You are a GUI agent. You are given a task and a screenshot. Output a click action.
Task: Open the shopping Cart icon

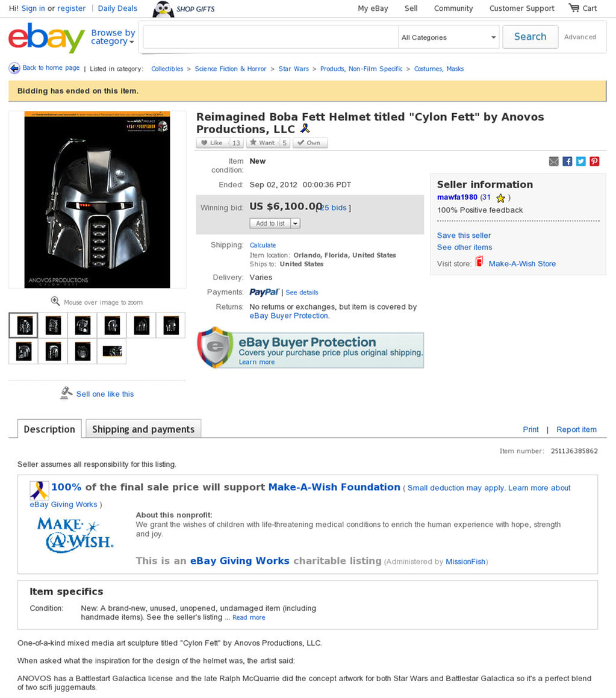[x=574, y=8]
